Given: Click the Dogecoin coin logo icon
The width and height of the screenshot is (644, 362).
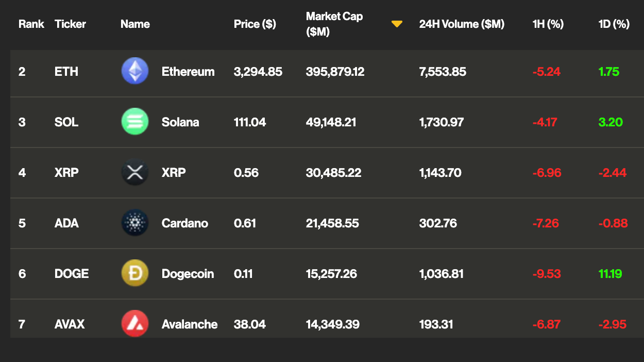Looking at the screenshot, I should click(134, 274).
